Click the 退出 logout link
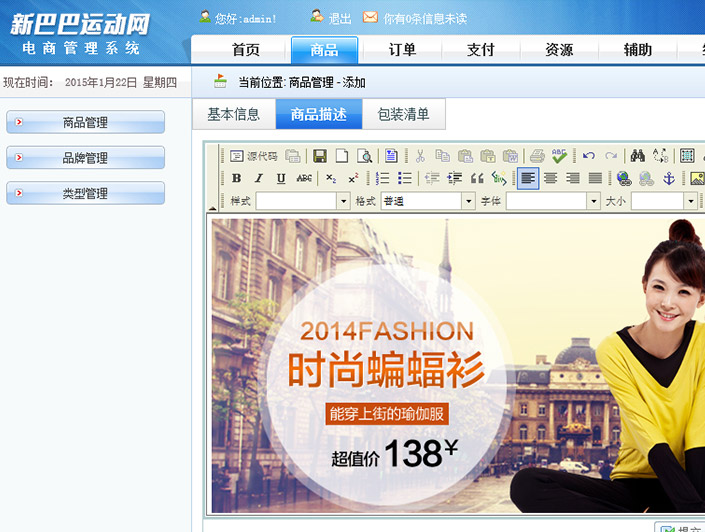This screenshot has width=705, height=532. pyautogui.click(x=340, y=18)
